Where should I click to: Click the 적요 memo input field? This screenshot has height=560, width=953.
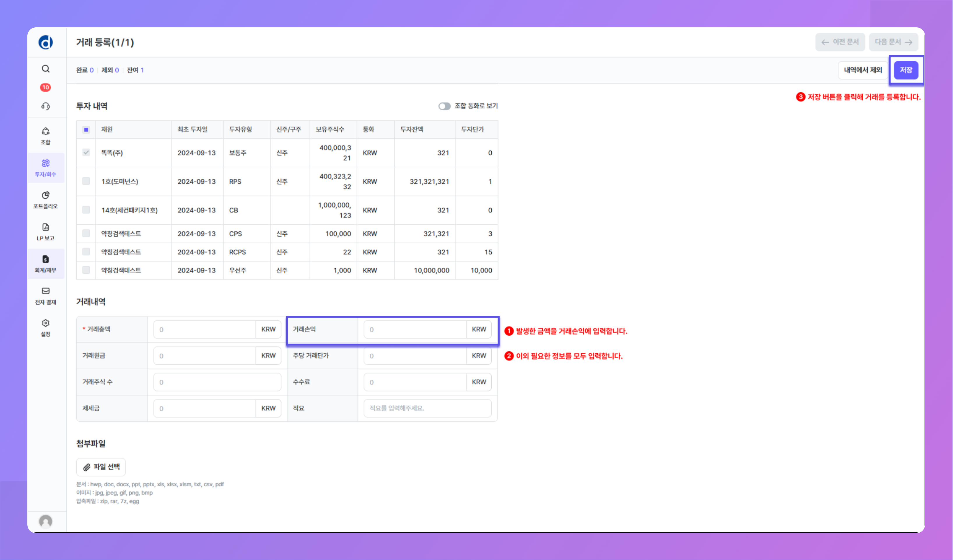coord(427,408)
